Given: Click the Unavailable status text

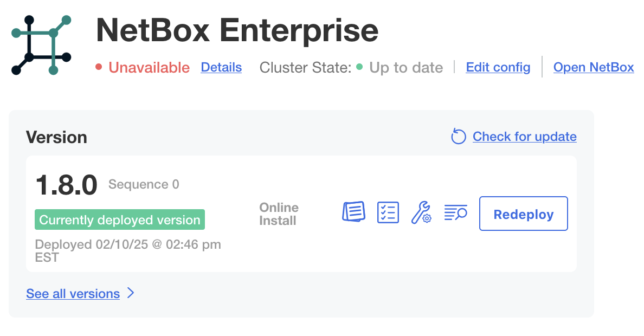Looking at the screenshot, I should coord(149,68).
